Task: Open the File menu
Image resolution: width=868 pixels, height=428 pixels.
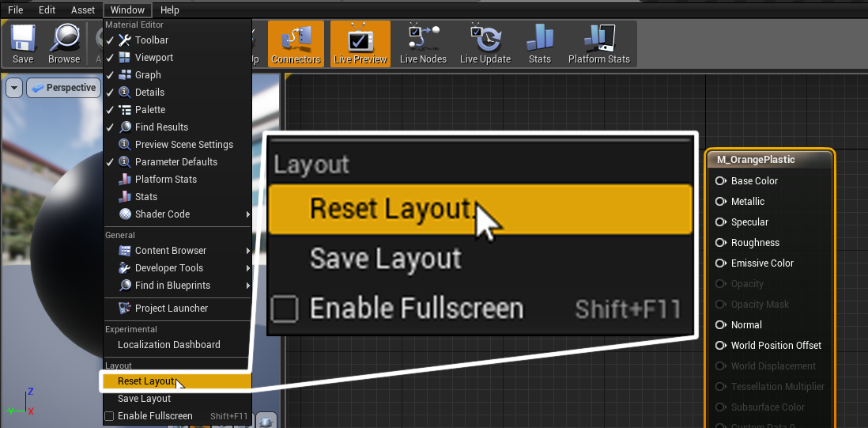Action: tap(16, 10)
